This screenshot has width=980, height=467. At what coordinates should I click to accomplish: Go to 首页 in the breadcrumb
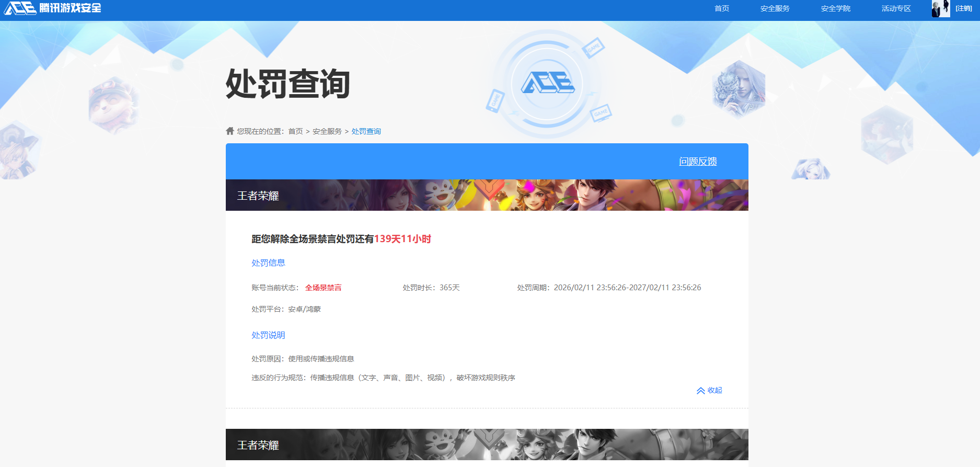click(295, 131)
